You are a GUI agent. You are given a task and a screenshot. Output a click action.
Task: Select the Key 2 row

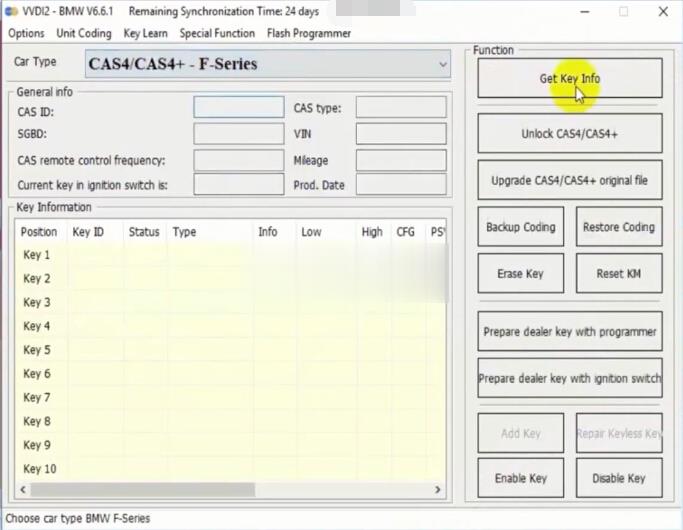[x=230, y=278]
